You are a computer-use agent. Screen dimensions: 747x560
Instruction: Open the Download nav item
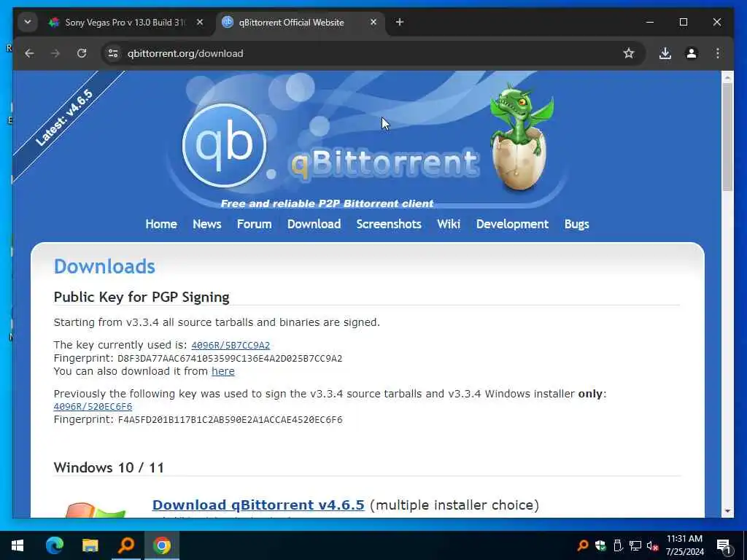[314, 224]
